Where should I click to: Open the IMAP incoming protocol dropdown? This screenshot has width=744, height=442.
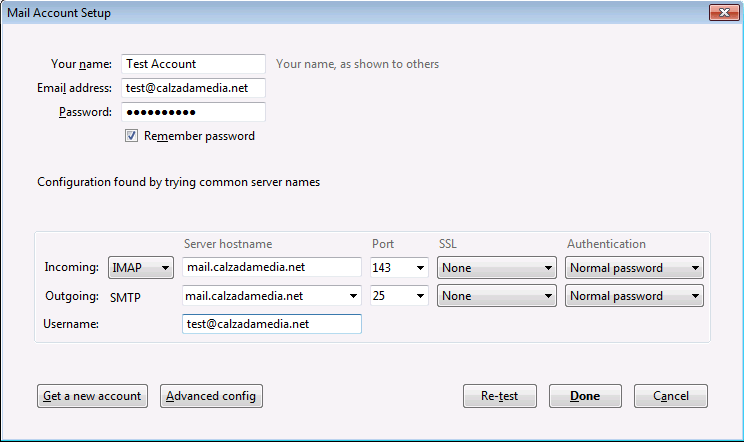(140, 267)
